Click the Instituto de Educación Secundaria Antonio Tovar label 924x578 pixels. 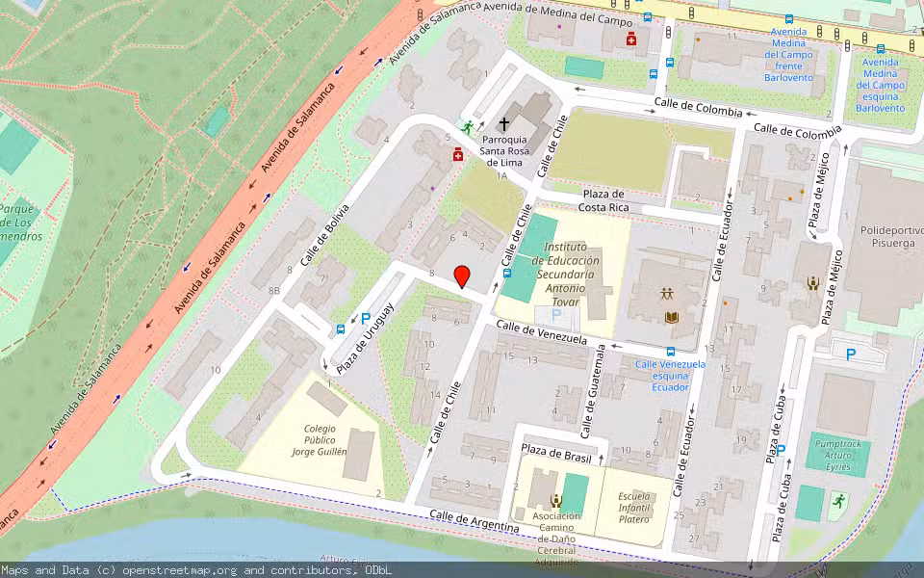pyautogui.click(x=566, y=275)
